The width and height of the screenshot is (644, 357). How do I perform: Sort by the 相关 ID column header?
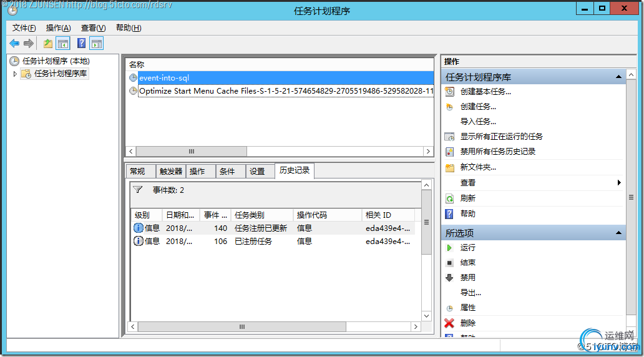[x=388, y=215]
